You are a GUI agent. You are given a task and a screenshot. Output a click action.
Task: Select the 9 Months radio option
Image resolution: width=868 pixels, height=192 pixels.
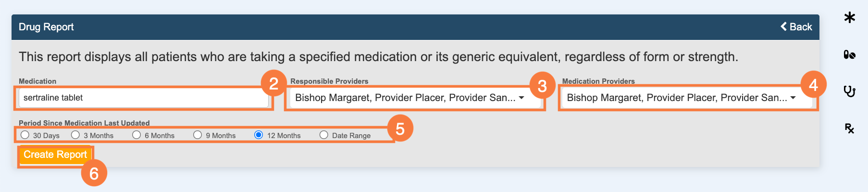coord(198,135)
